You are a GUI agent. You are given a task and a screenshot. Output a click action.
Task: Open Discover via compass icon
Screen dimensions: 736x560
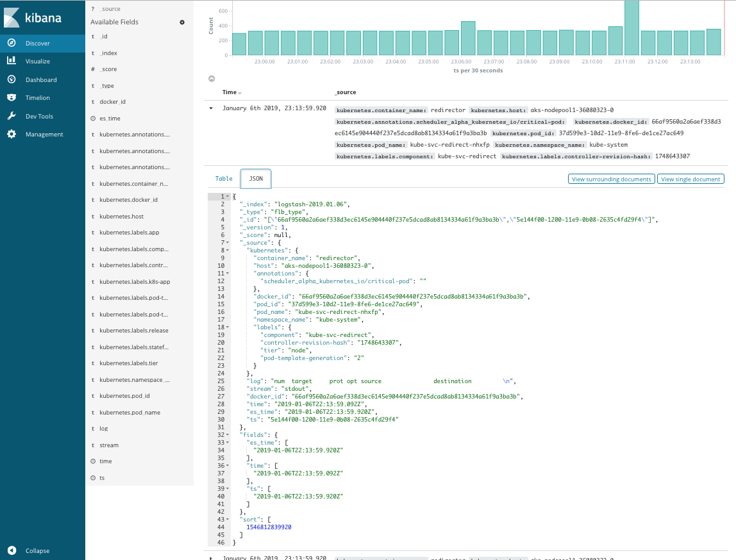(x=12, y=43)
